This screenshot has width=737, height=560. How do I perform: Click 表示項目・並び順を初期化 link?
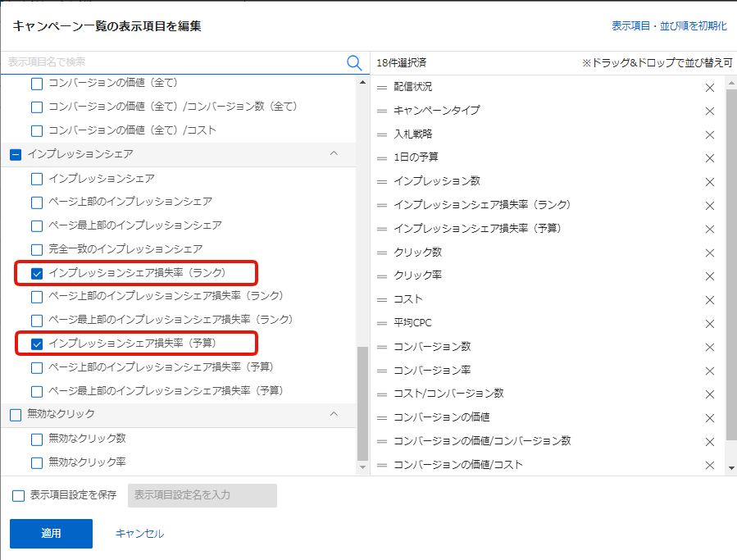669,26
